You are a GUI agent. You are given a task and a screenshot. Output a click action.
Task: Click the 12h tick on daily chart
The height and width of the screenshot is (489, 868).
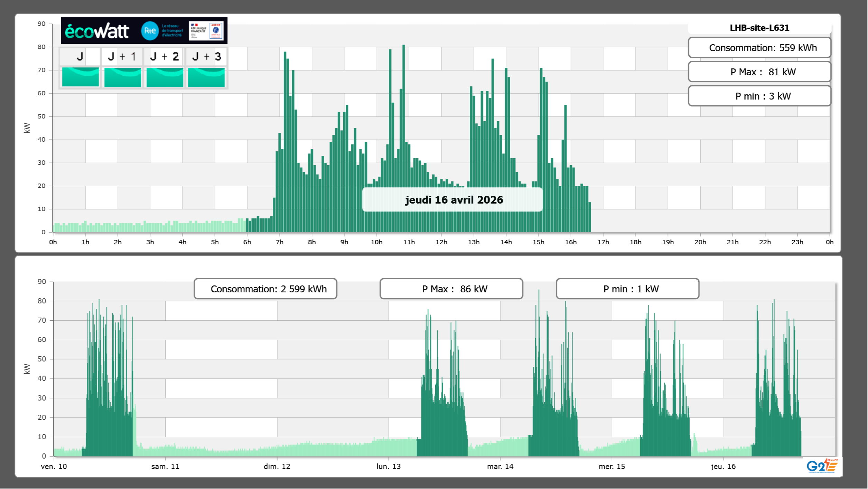[x=441, y=242]
